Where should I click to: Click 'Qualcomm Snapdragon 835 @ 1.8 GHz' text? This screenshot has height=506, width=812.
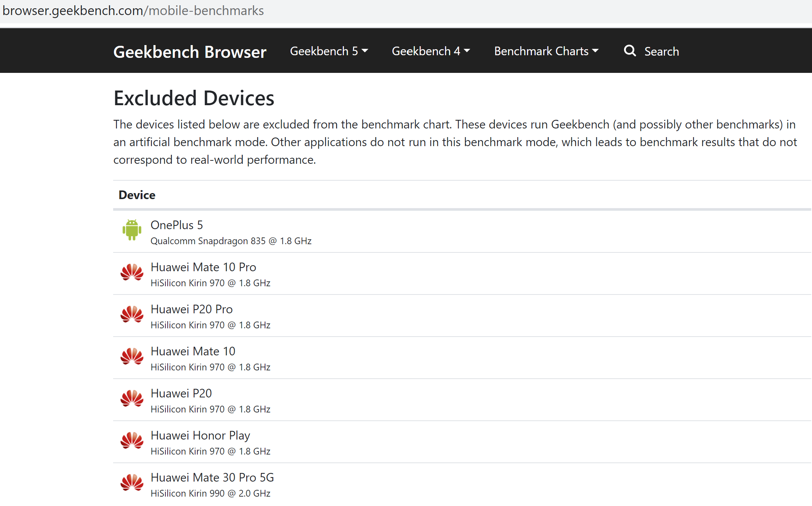click(x=231, y=241)
